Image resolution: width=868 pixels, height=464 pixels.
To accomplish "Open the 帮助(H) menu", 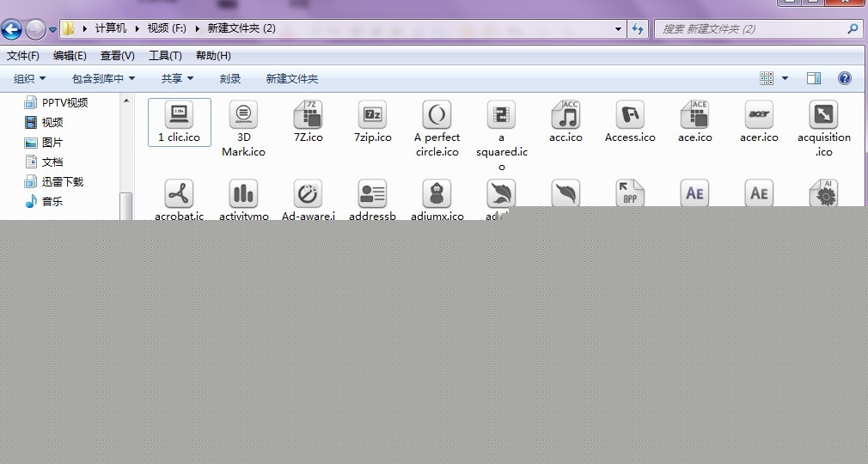I will click(213, 55).
